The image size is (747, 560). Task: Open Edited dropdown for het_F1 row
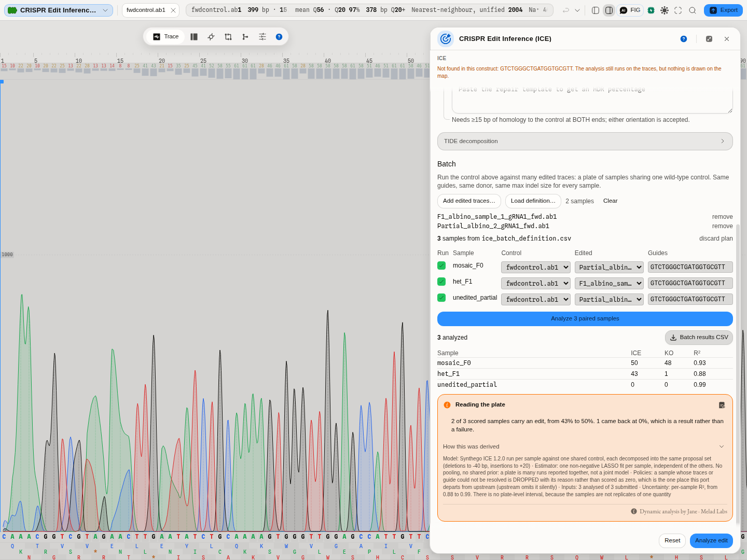click(609, 284)
